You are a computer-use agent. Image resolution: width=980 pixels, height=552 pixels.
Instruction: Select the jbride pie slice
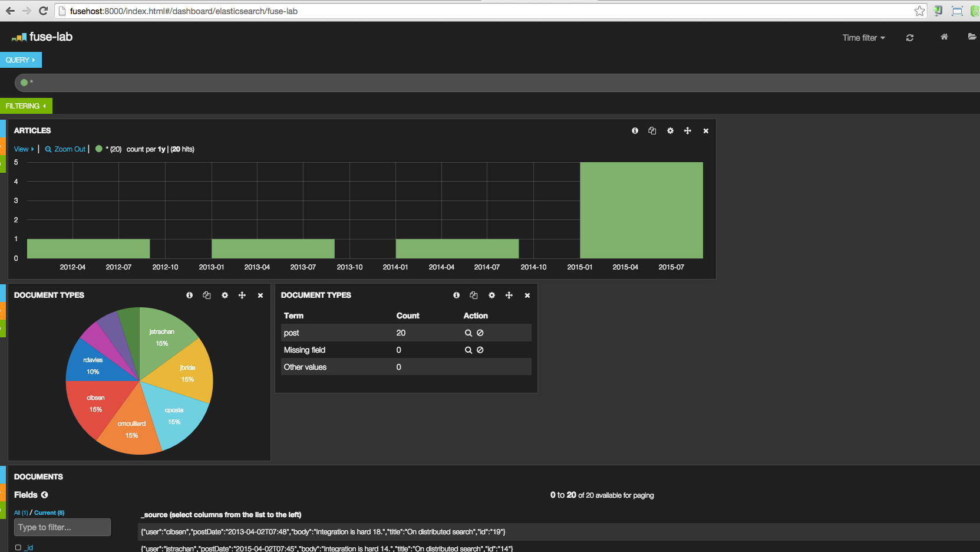(187, 373)
